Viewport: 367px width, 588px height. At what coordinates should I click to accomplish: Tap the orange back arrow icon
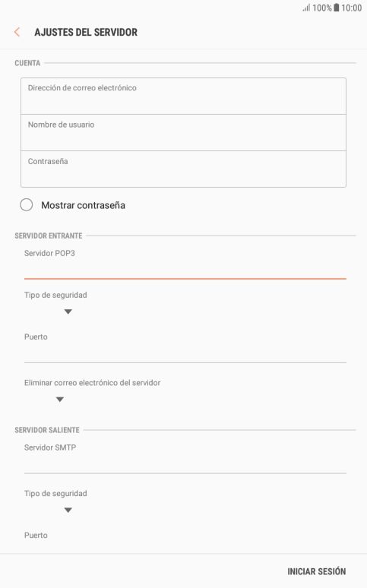17,32
